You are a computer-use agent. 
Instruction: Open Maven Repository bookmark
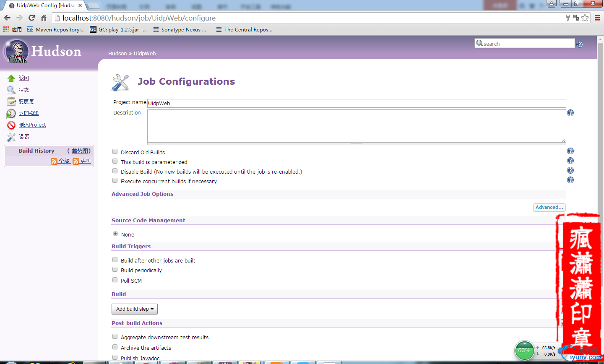coord(56,29)
